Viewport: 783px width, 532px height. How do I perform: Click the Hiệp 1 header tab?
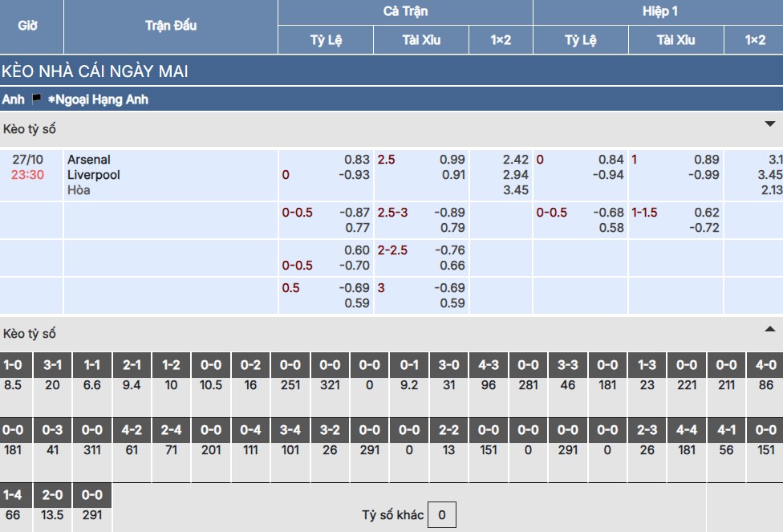660,12
